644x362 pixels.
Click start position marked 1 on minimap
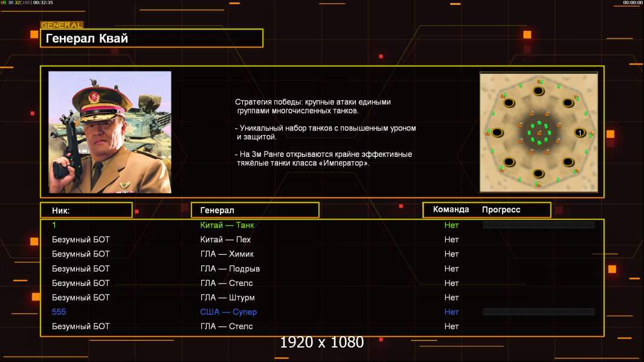(x=579, y=133)
